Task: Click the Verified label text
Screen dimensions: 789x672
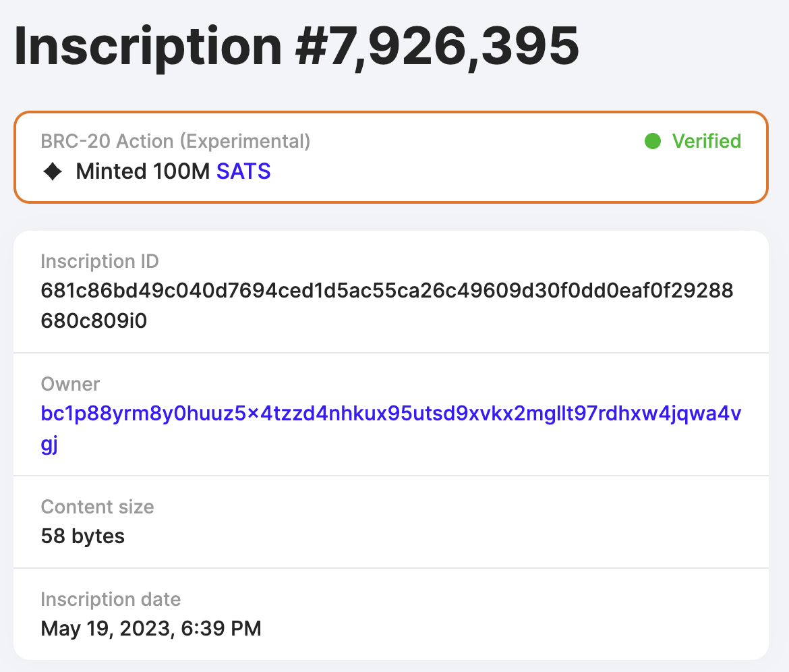Action: pyautogui.click(x=707, y=142)
